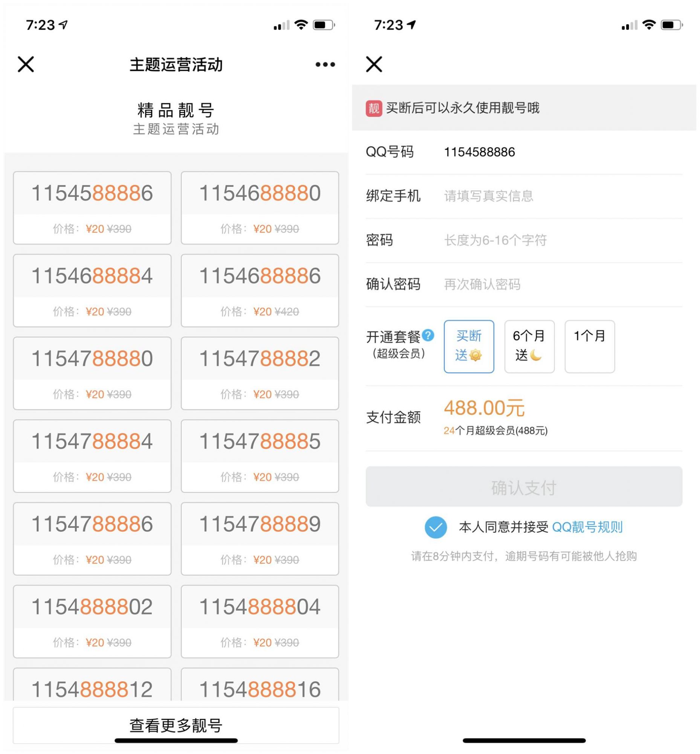The image size is (700, 754).
Task: Select number card 1154588886
Action: click(x=92, y=208)
